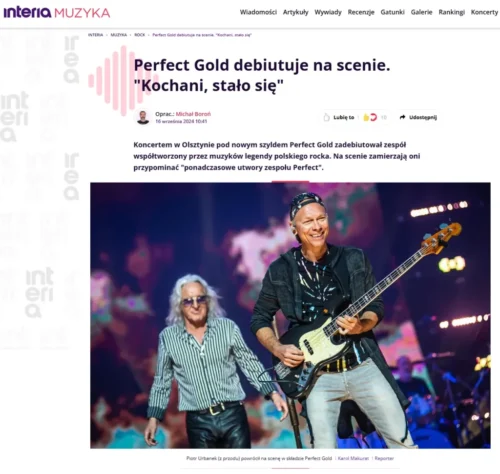Click the share arrow icon
This screenshot has height=474, width=500.
[x=402, y=117]
